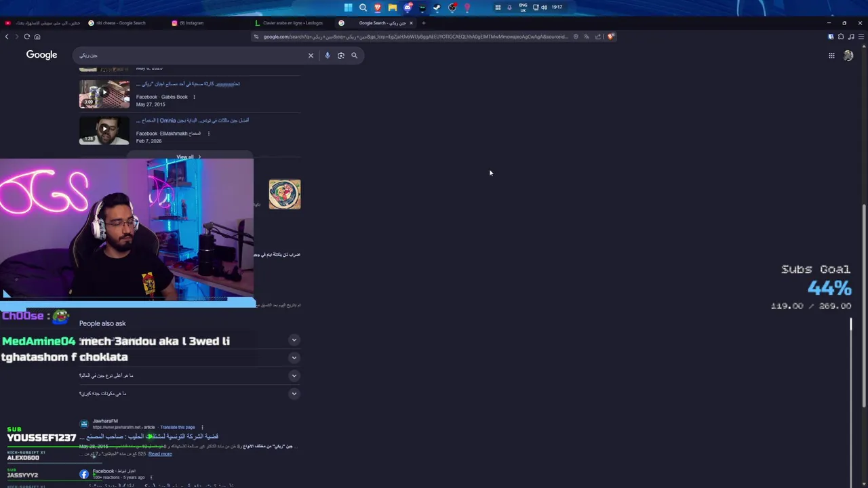Open the cheese product image thumbnail
Screen dimensions: 868x488
285,194
